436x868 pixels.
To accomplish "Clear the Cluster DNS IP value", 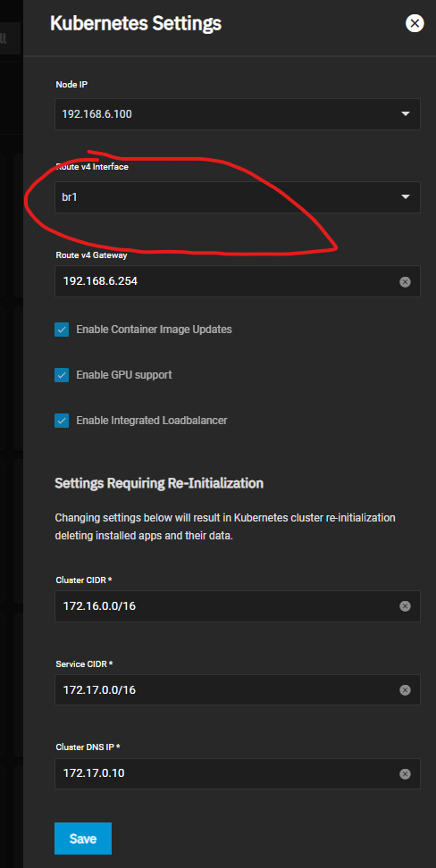I will pyautogui.click(x=405, y=773).
